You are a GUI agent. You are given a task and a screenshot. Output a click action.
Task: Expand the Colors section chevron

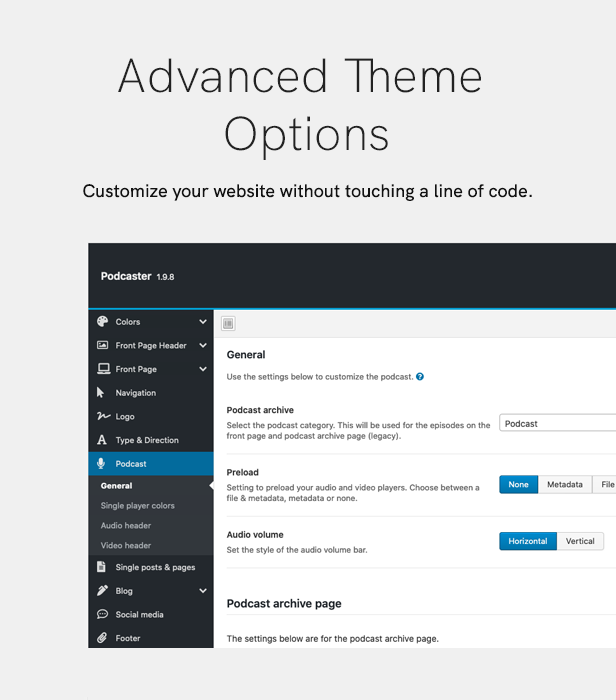pyautogui.click(x=203, y=321)
